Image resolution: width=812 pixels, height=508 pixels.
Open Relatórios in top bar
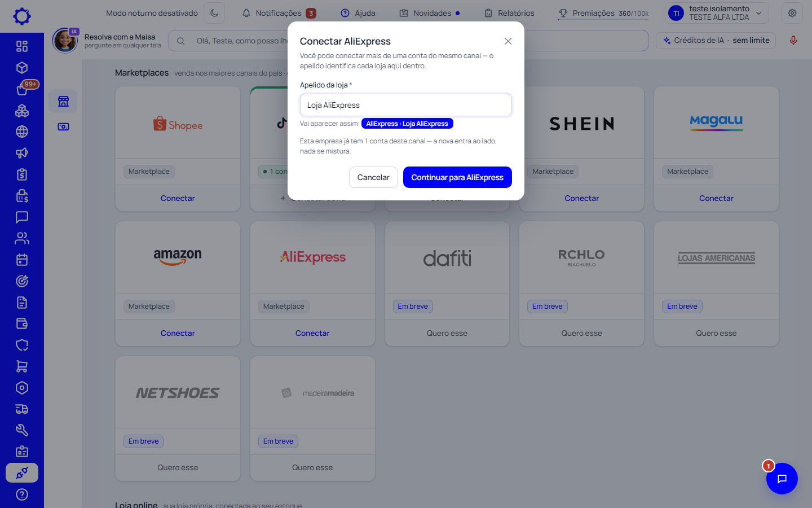tap(509, 13)
